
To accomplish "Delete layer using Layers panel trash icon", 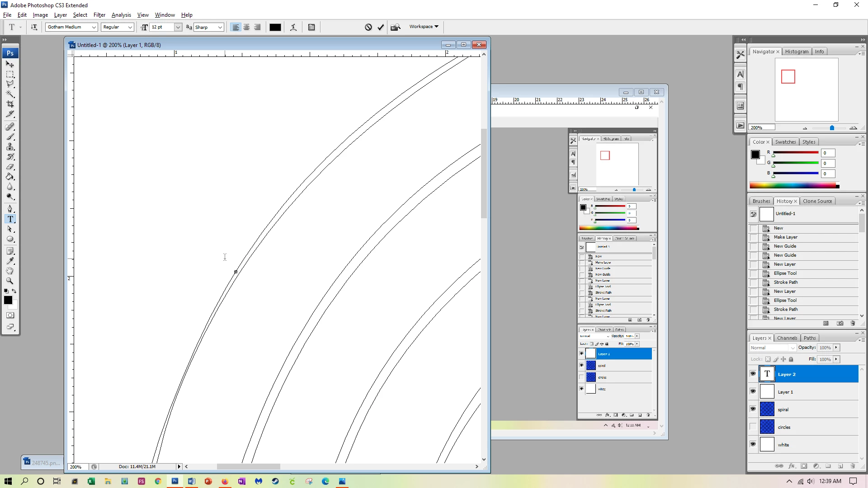I will pos(853,466).
